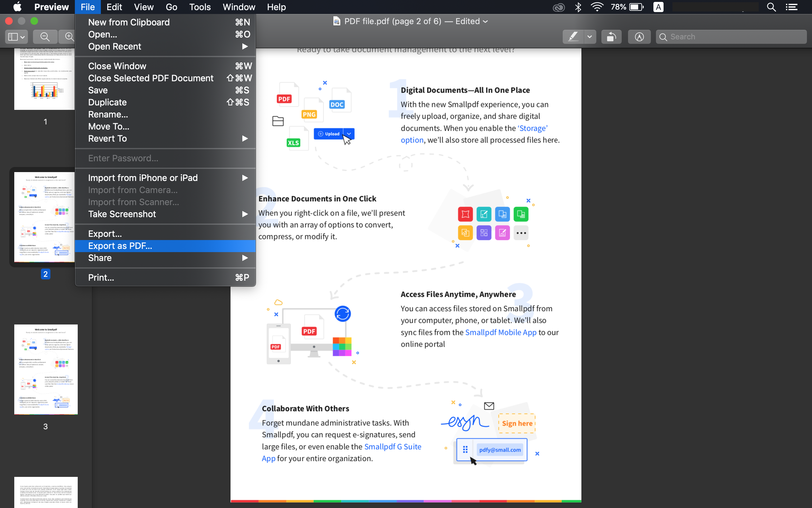Click the battery status icon

(637, 7)
